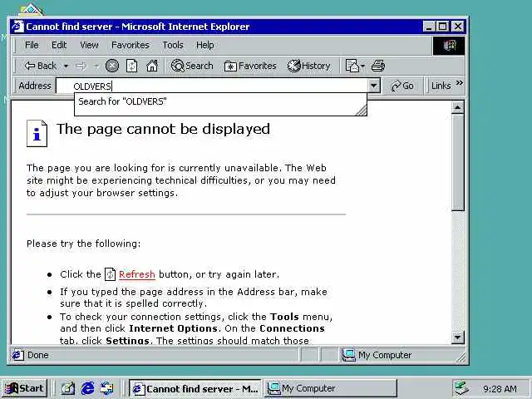Click the Print toolbar icon
532x399 pixels.
[x=378, y=66]
